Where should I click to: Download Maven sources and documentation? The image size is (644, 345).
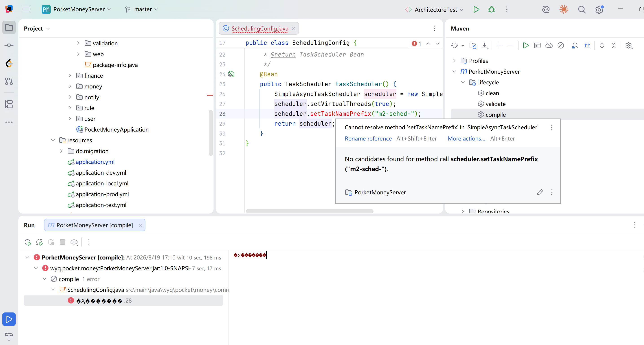point(485,46)
